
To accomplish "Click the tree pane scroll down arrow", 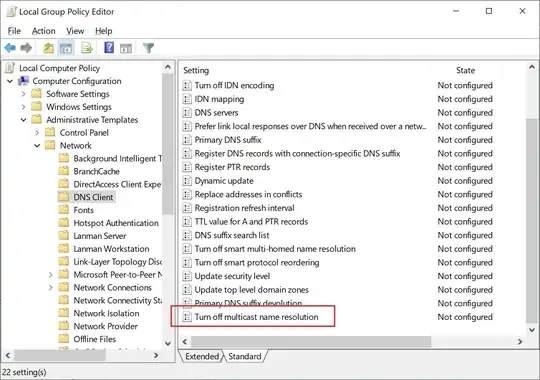I will coord(168,343).
